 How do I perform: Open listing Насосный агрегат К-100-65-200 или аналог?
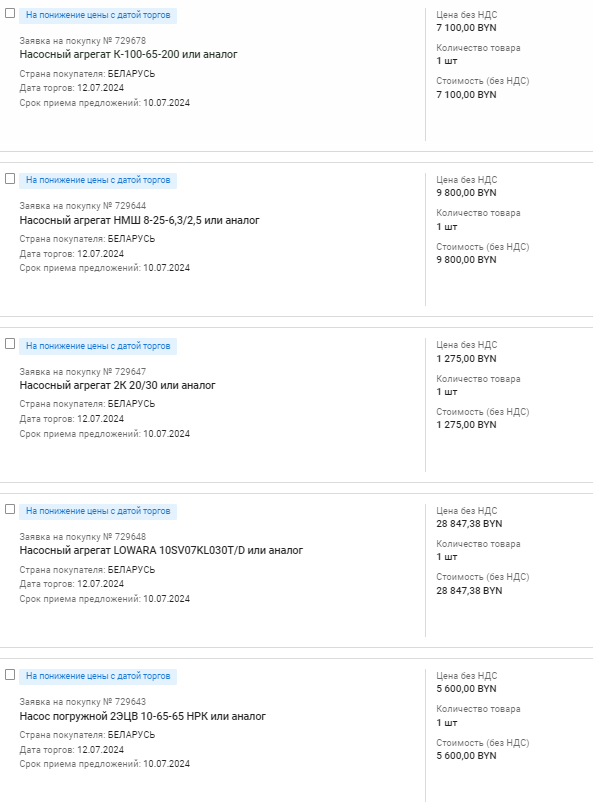(129, 54)
